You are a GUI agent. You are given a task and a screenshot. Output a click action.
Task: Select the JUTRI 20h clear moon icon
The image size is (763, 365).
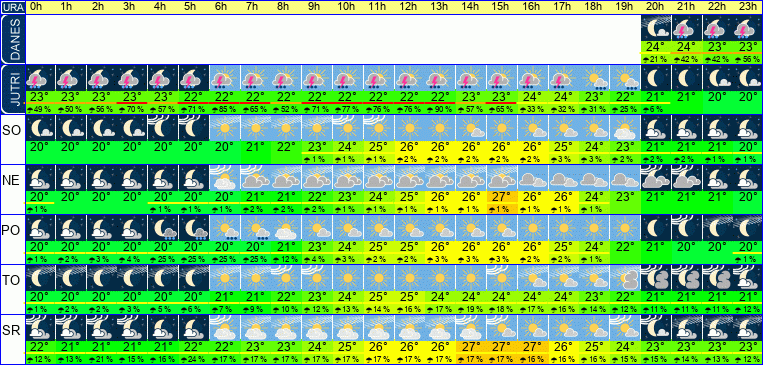click(x=655, y=78)
